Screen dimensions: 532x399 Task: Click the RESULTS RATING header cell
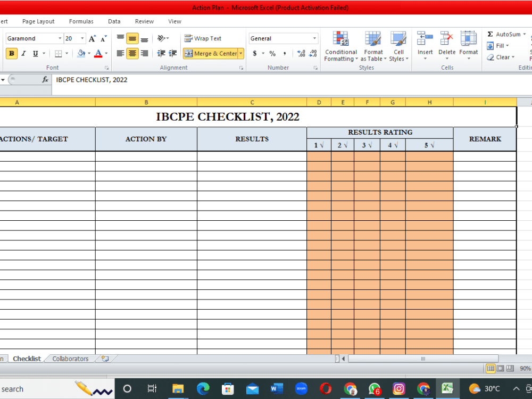coord(380,132)
